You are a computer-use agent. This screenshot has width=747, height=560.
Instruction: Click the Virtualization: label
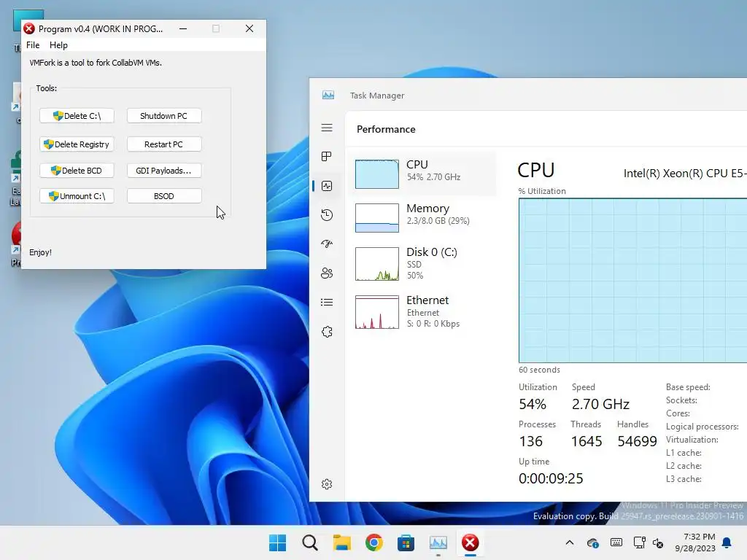(692, 439)
